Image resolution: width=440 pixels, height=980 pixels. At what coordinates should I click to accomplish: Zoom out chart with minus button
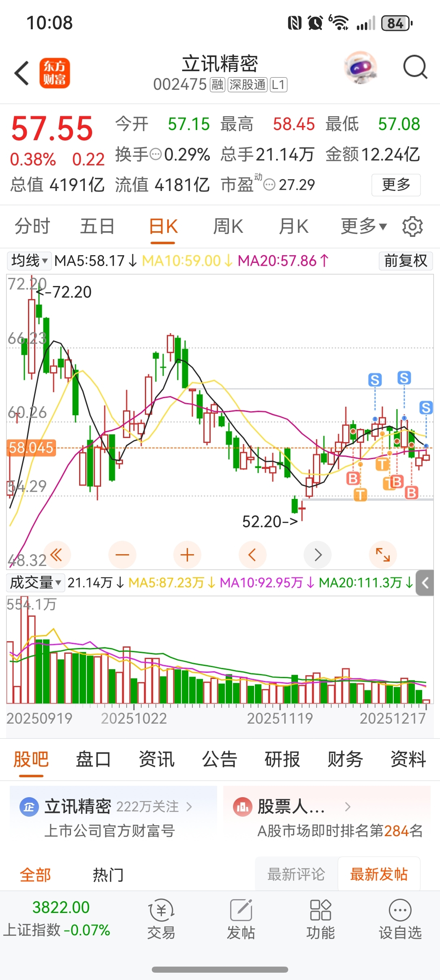tap(122, 555)
